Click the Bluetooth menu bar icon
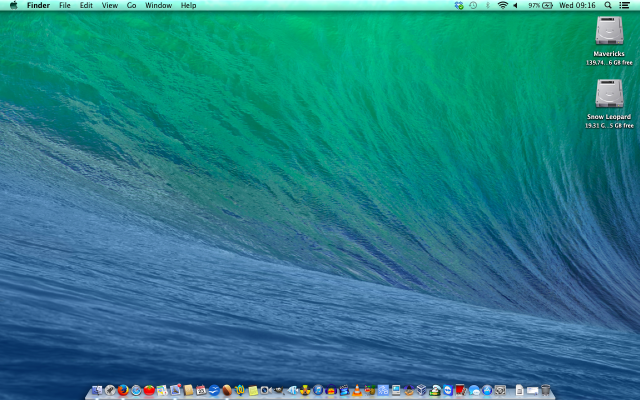 (x=487, y=5)
